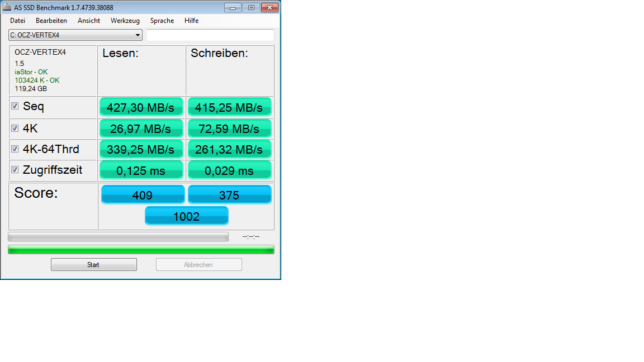Click the gray current-test progress bar

coord(119,236)
